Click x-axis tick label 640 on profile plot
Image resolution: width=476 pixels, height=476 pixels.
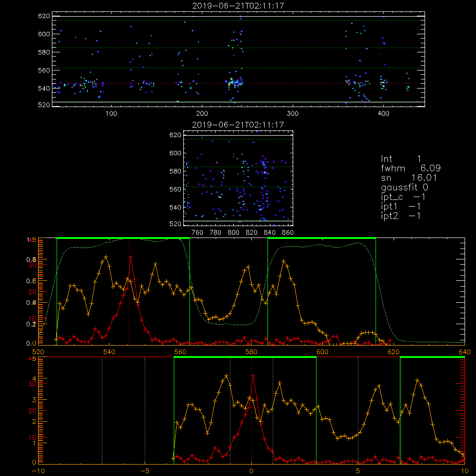(x=465, y=352)
